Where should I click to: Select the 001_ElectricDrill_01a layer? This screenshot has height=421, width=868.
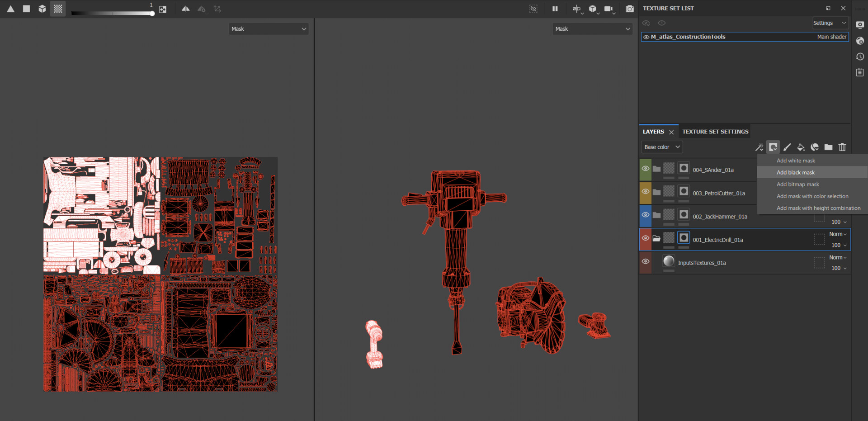coord(719,240)
